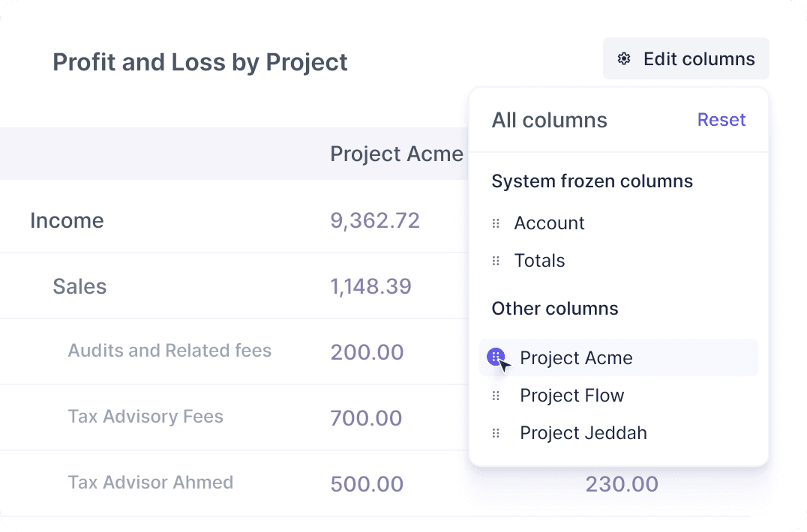Click the highlighted drag handle for Project Acme
Screen dimensions: 807x532
[496, 357]
